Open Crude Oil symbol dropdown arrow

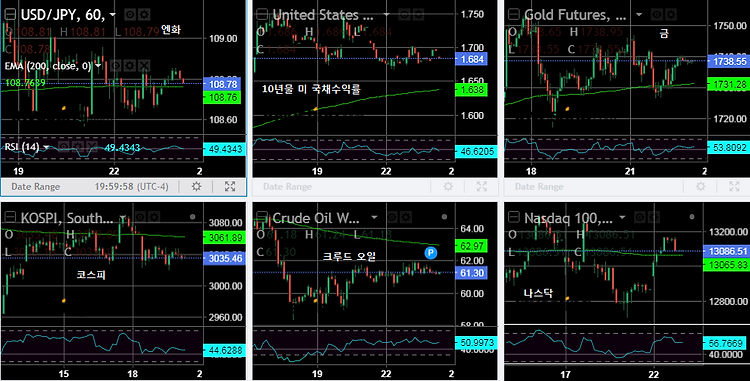point(374,218)
